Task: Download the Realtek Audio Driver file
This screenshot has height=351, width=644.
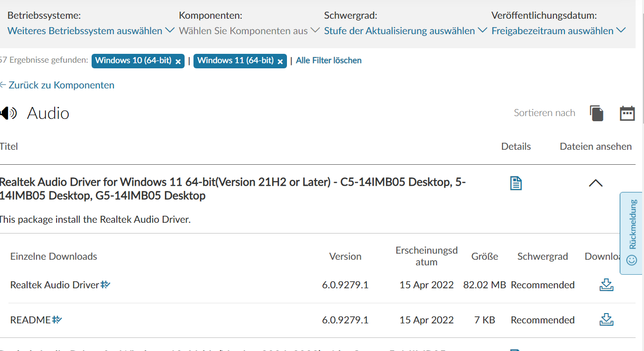Action: (x=606, y=285)
